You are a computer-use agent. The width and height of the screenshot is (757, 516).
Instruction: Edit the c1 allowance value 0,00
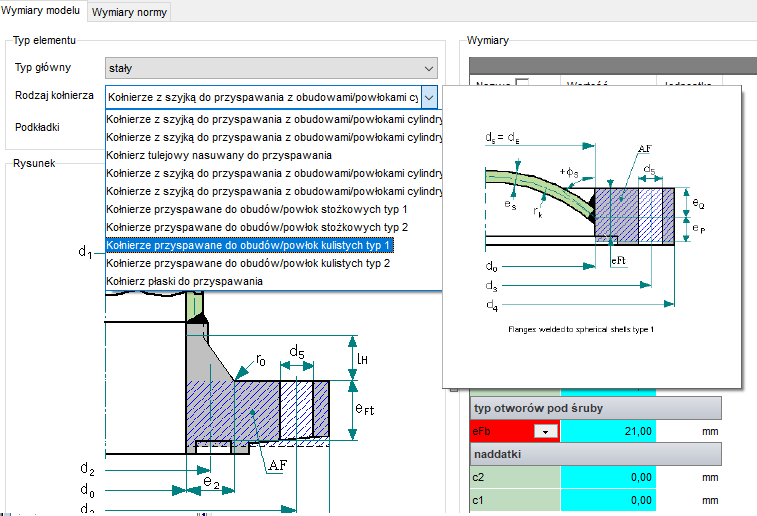pos(608,501)
